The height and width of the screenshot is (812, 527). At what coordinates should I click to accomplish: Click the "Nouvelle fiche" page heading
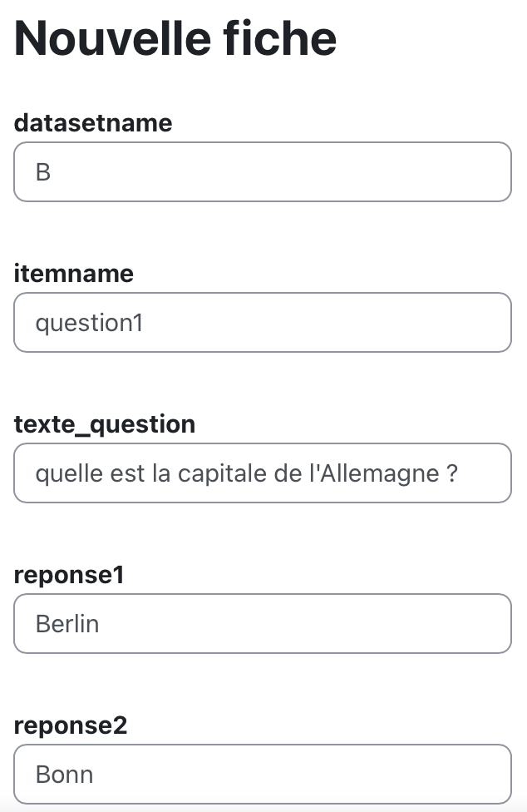click(175, 37)
